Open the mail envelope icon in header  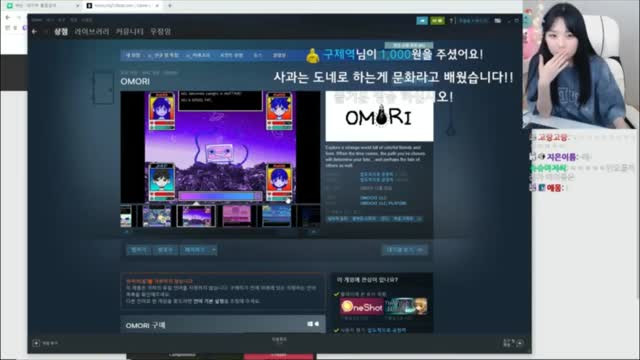tap(498, 20)
